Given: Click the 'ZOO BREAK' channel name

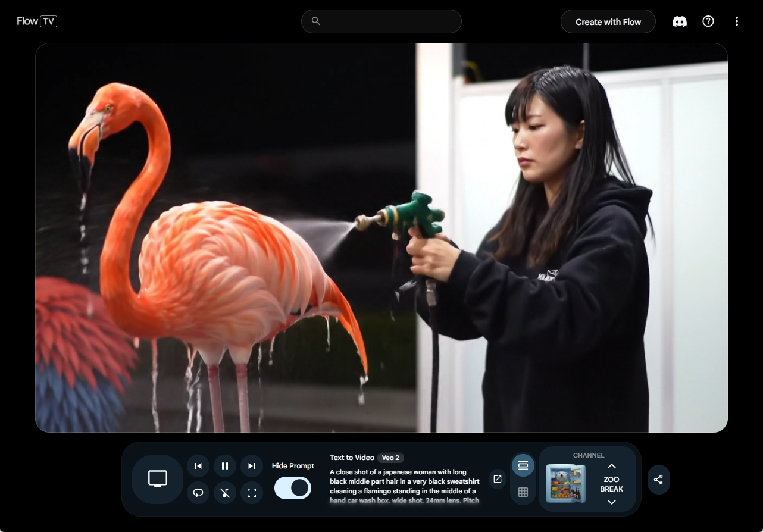Looking at the screenshot, I should tap(611, 484).
